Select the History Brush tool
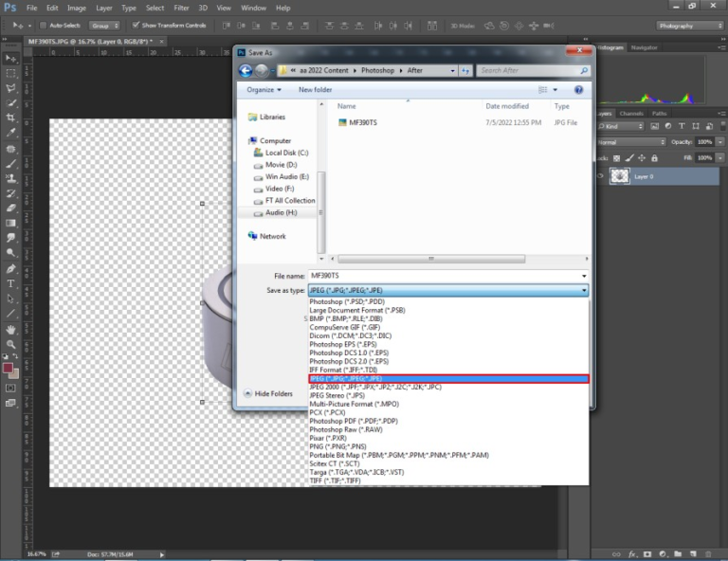Screen dimensions: 728x561 tap(10, 193)
